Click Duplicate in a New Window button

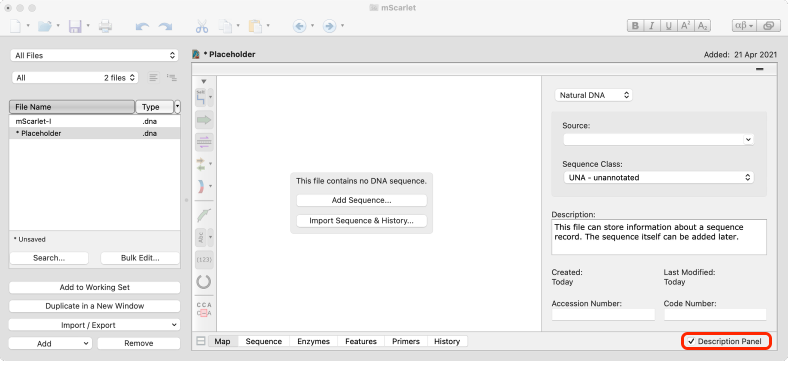(x=94, y=306)
